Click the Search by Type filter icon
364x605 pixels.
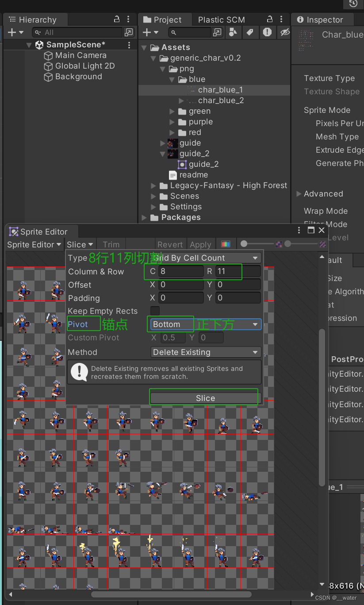233,32
